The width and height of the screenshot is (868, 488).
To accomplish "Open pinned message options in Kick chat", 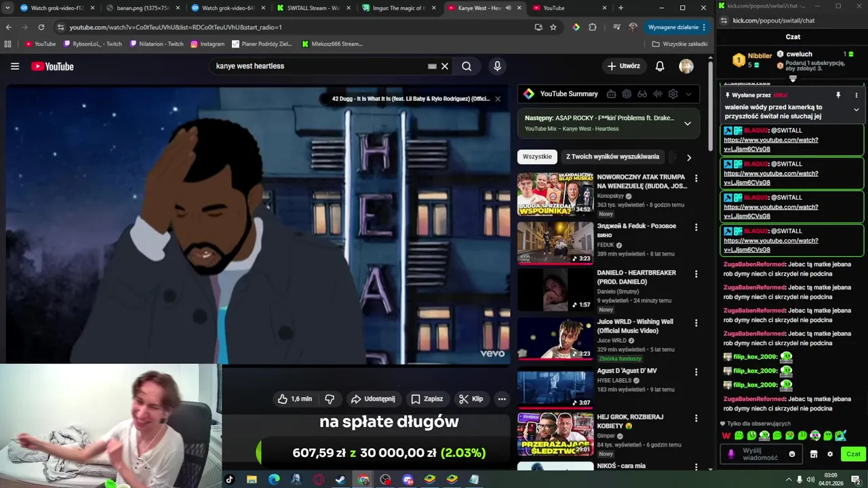I will click(x=856, y=96).
